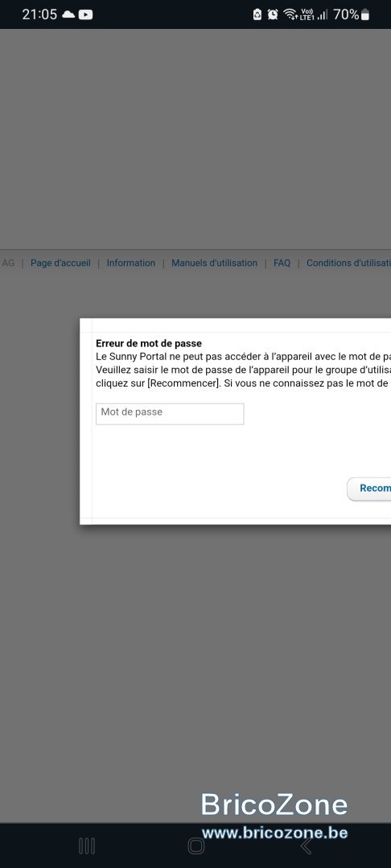Open the Page d'accueil link
Screen dimensions: 391x868
pyautogui.click(x=60, y=264)
